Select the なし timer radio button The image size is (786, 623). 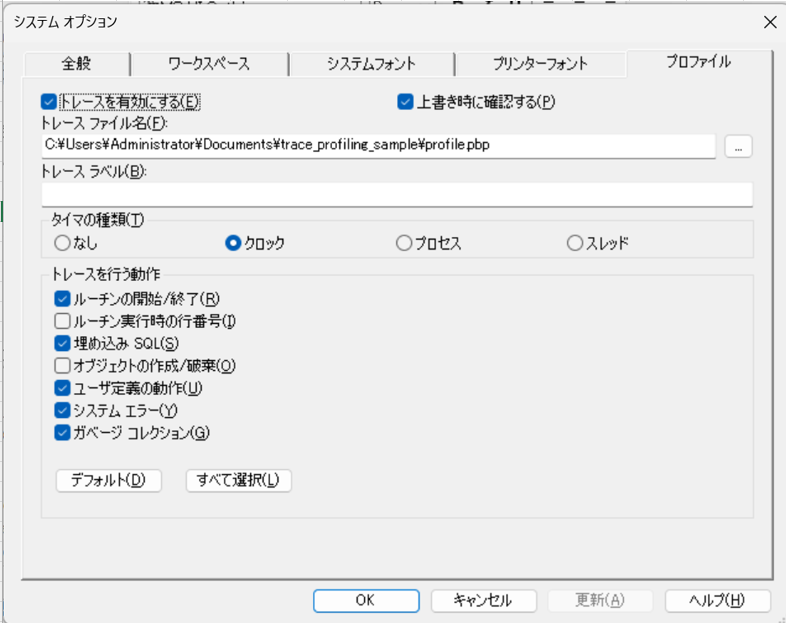pos(62,243)
